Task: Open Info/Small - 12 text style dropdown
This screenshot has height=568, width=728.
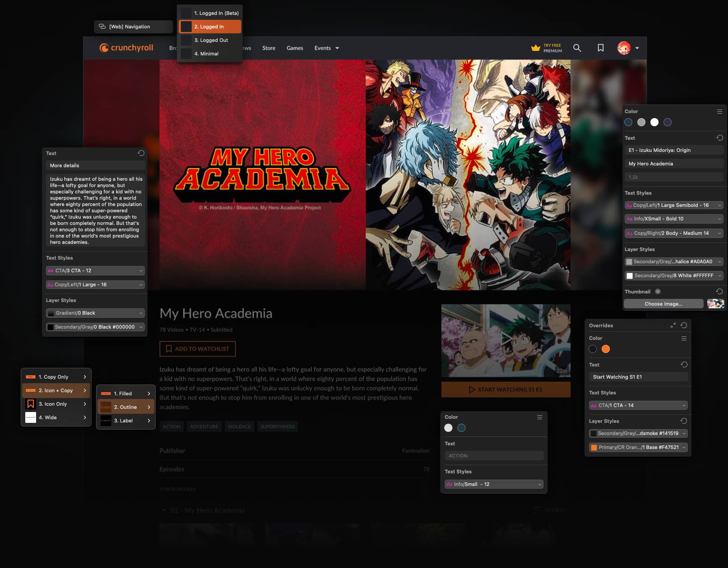Action: 494,484
